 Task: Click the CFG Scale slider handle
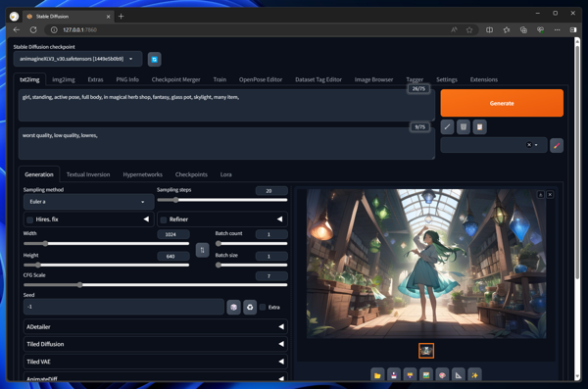click(x=79, y=285)
